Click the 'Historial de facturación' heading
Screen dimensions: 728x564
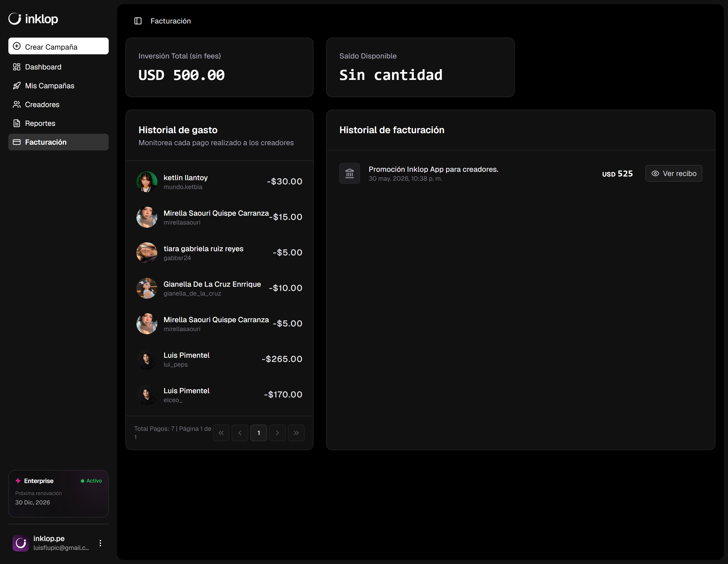pyautogui.click(x=392, y=130)
